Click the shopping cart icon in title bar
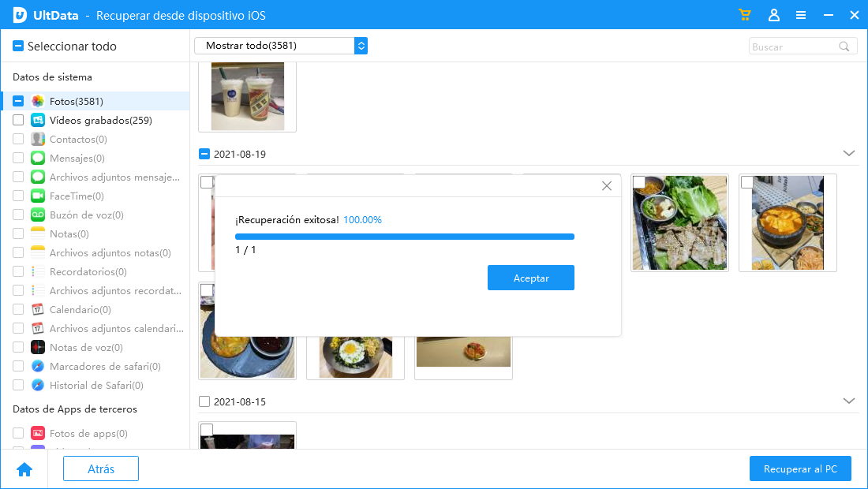 coord(744,15)
